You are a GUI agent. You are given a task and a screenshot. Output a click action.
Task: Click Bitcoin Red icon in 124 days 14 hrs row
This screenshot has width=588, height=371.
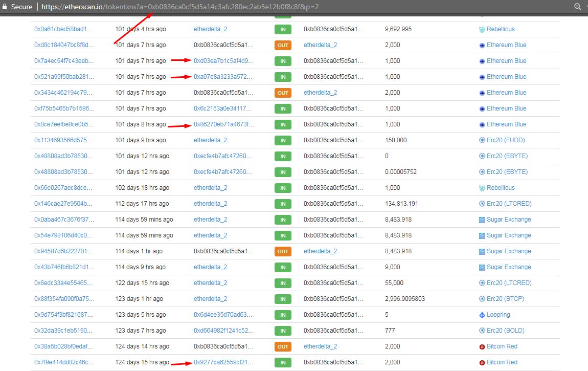pos(482,346)
